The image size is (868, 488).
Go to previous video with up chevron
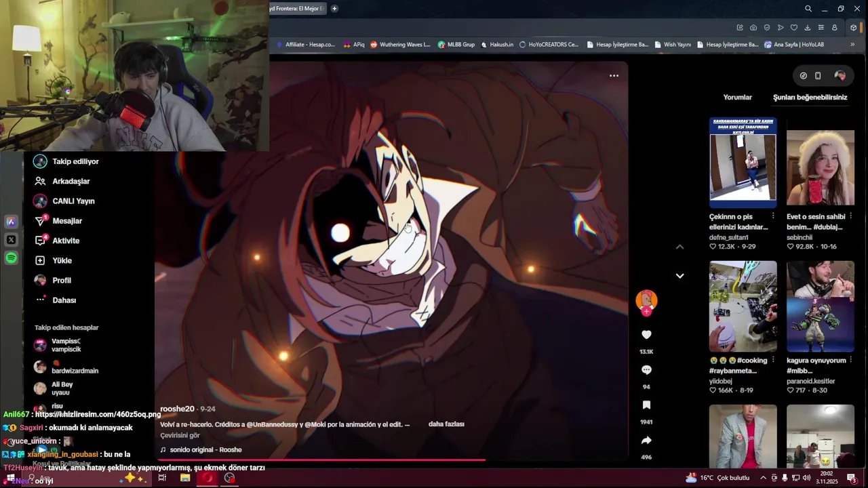(679, 247)
